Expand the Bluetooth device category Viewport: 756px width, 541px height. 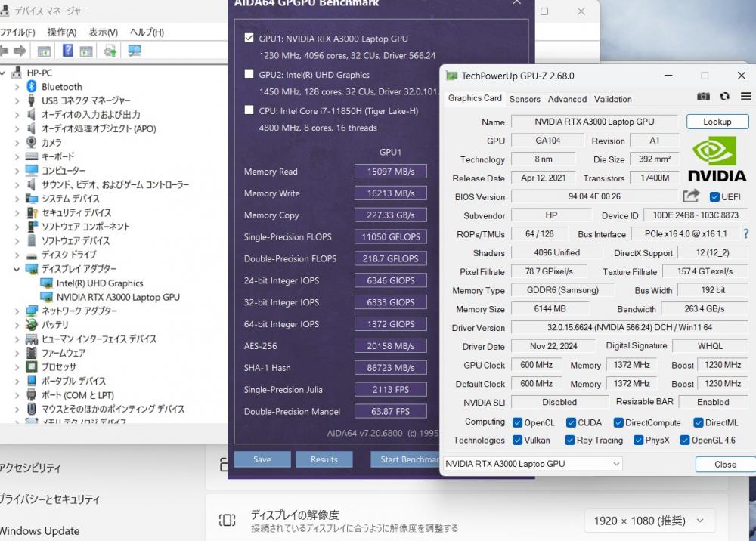click(x=17, y=87)
